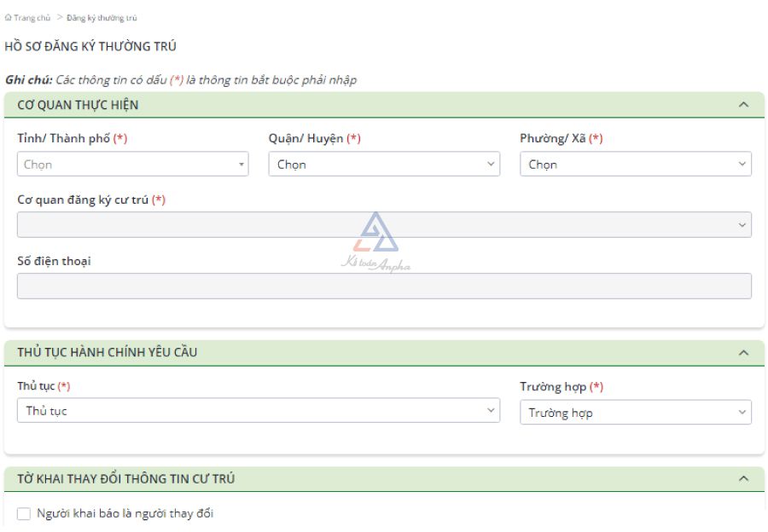The width and height of the screenshot is (768, 532).
Task: Click the Thủ tục hành chính yêu cầu header
Action: 108,352
